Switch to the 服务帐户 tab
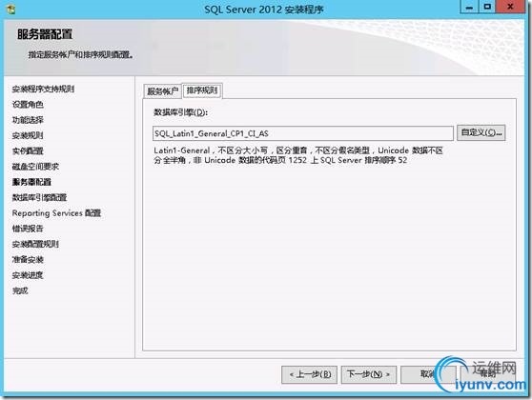Screen dimensions: 532x400 click(x=162, y=90)
